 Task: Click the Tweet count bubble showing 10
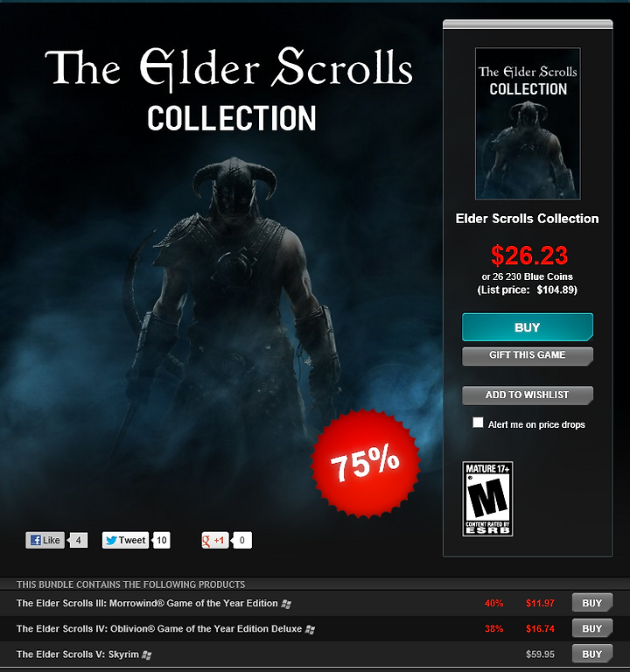click(x=162, y=540)
